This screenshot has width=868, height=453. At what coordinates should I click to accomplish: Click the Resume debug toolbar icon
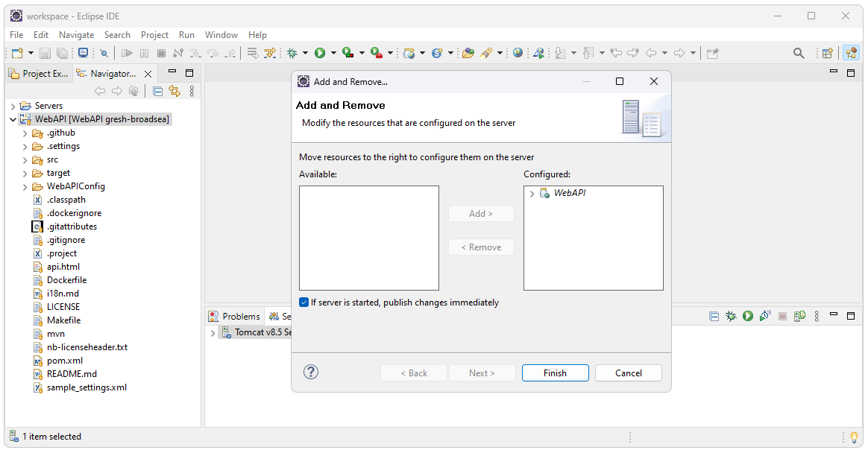pos(127,53)
